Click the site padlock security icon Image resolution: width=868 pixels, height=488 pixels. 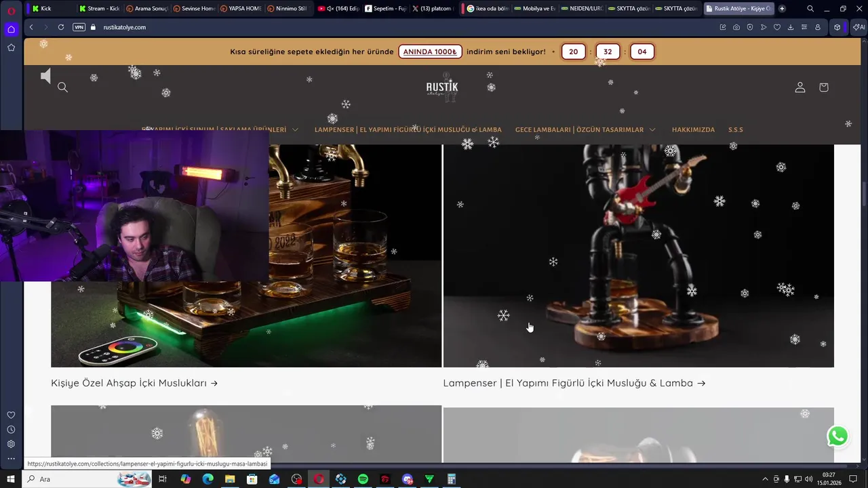(x=94, y=27)
